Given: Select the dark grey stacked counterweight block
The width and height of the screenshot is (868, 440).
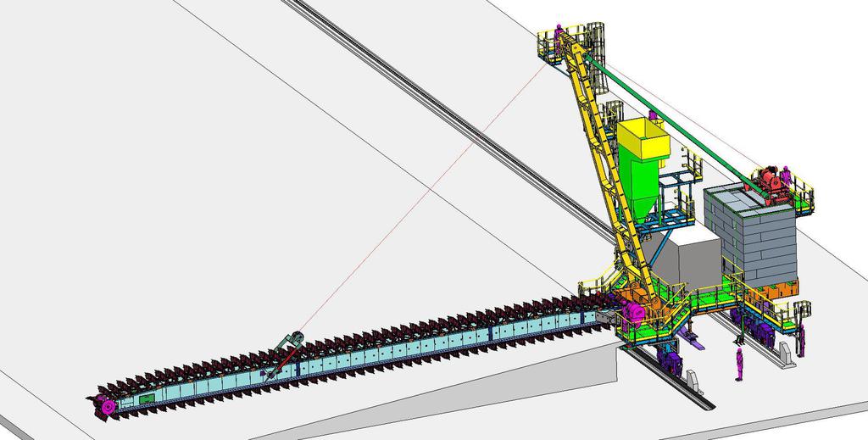Looking at the screenshot, I should 750,236.
